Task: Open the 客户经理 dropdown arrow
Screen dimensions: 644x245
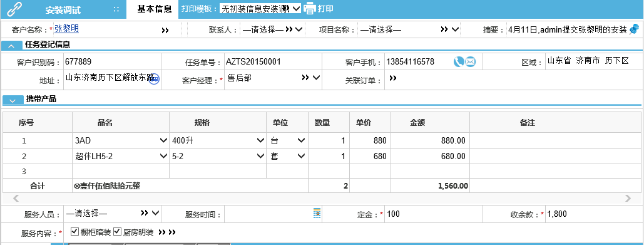Action: click(316, 77)
